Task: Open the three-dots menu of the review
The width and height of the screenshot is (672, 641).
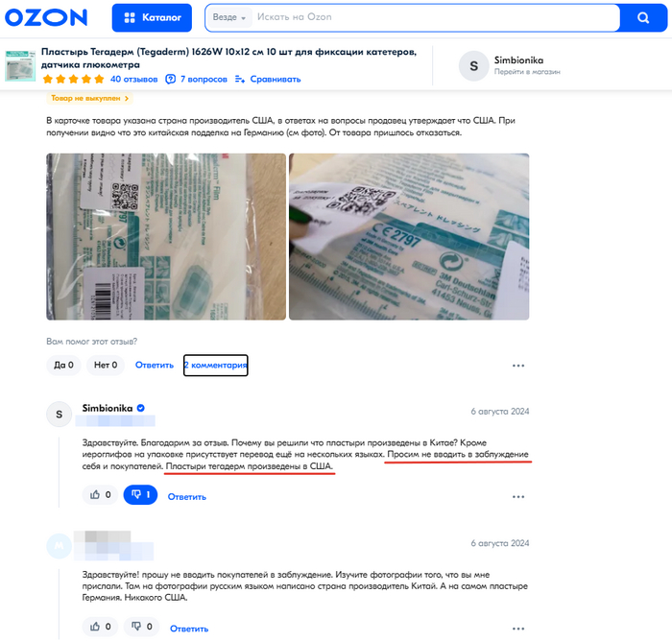Action: [x=518, y=366]
